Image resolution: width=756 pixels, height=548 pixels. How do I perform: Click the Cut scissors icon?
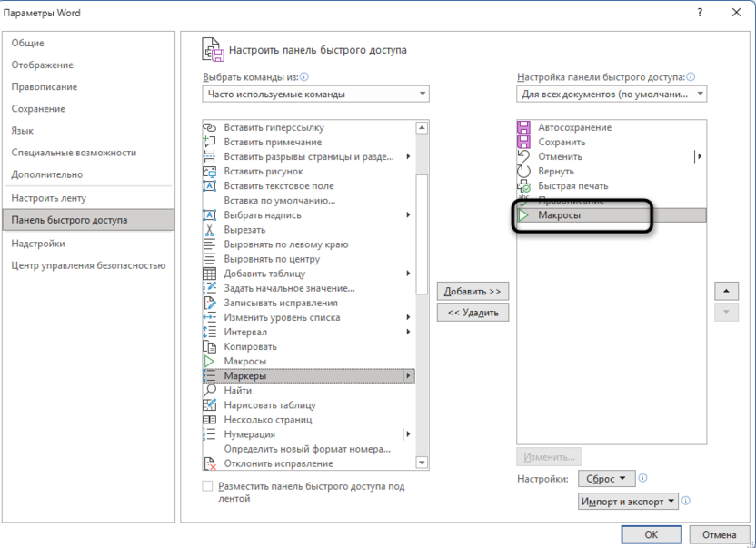point(208,230)
